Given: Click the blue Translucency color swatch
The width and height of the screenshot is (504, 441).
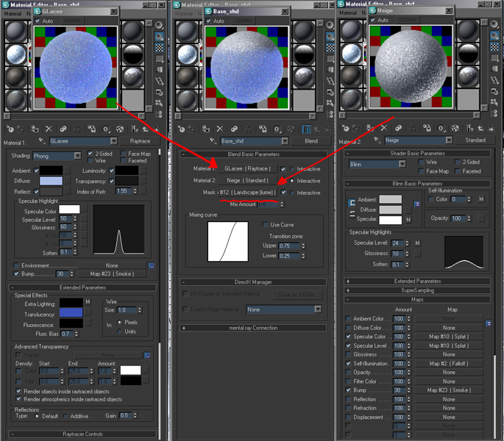Looking at the screenshot, I should click(x=72, y=312).
